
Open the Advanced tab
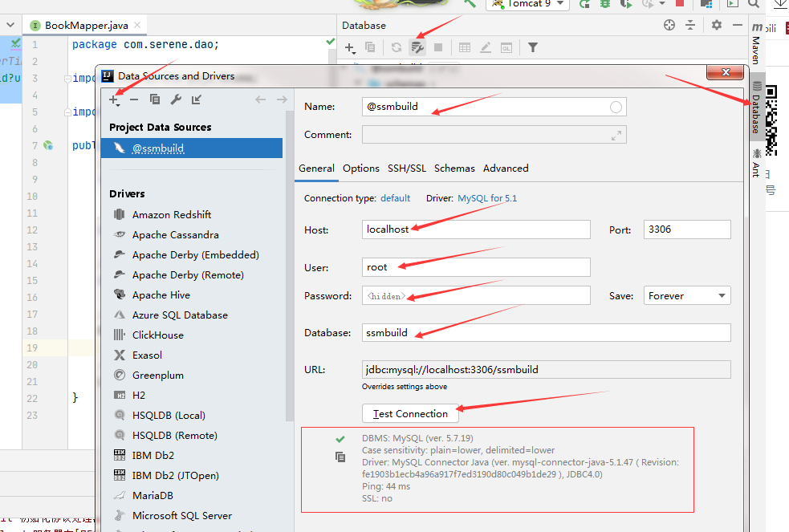[506, 169]
